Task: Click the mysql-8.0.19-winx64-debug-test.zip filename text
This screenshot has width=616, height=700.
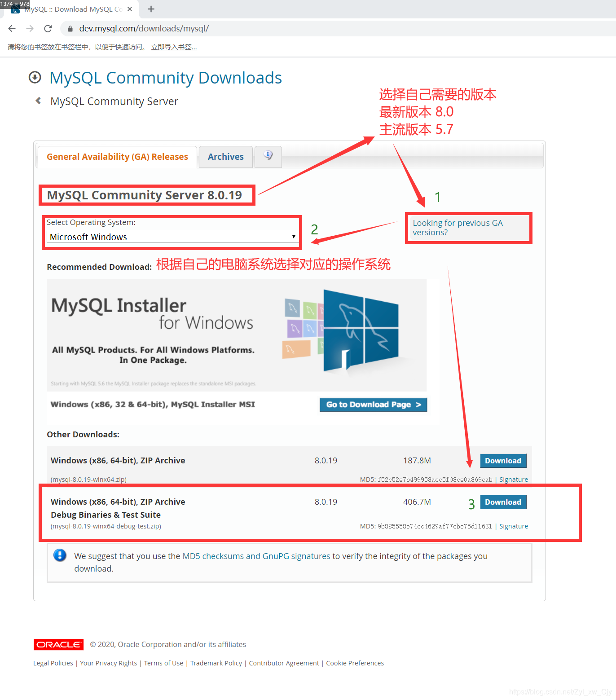Action: click(106, 526)
